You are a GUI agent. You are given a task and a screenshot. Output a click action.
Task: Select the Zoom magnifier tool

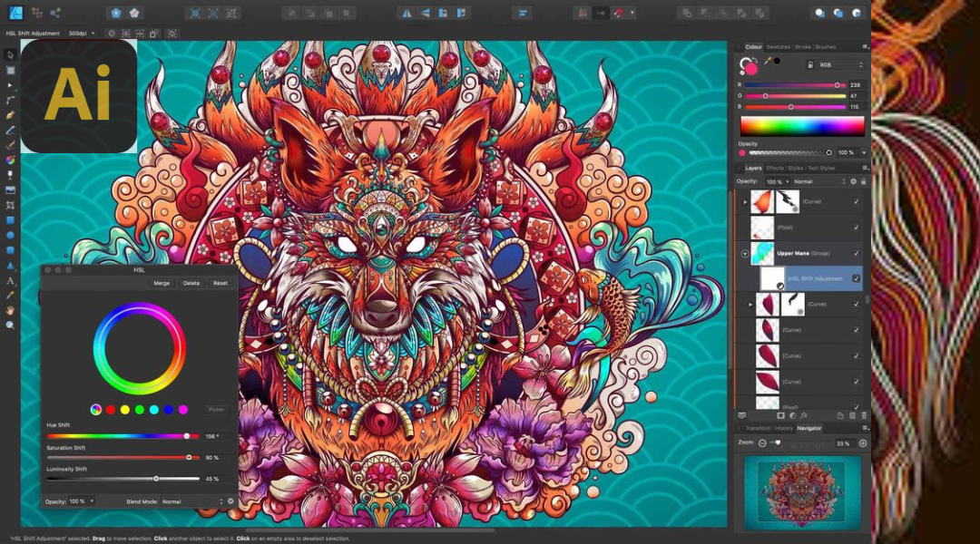[10, 325]
